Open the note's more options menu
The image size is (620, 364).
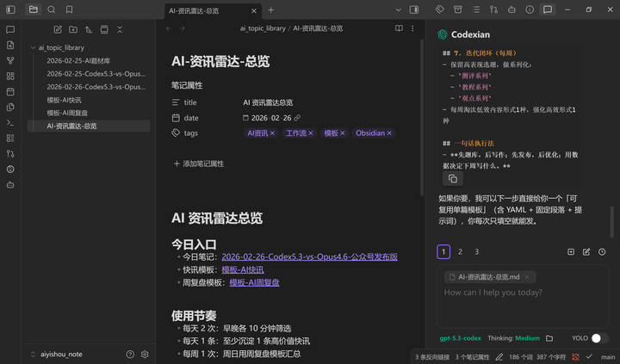[x=412, y=28]
